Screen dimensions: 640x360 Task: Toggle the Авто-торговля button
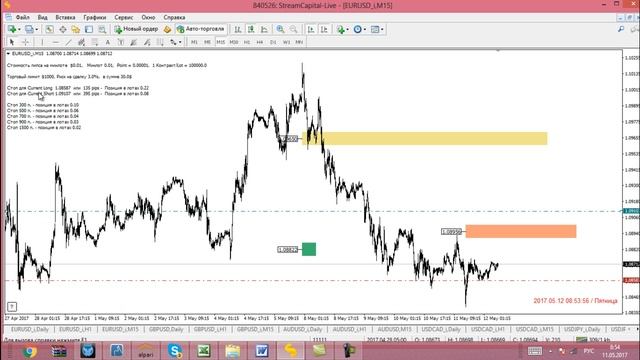click(200, 29)
